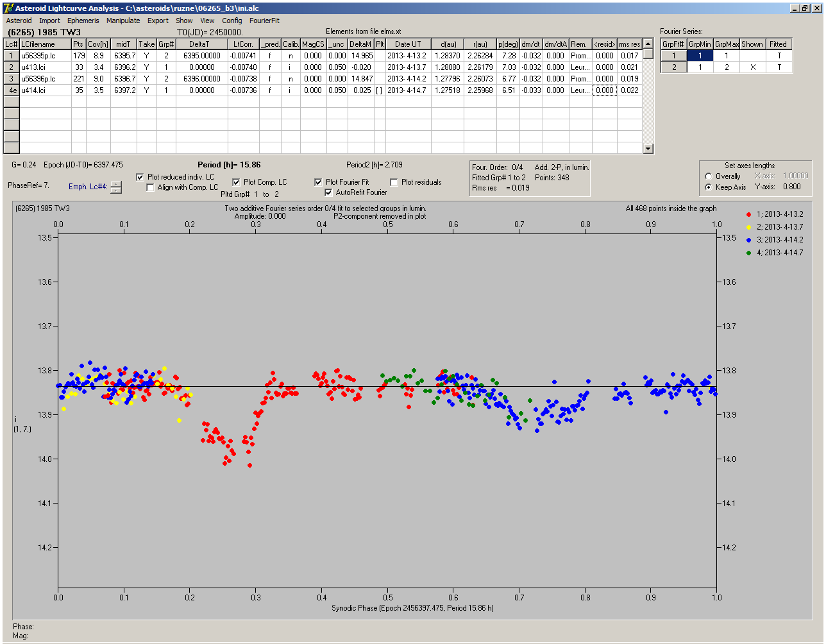The height and width of the screenshot is (644, 826).
Task: Toggle Plot Comp. LC checkbox
Action: 236,182
